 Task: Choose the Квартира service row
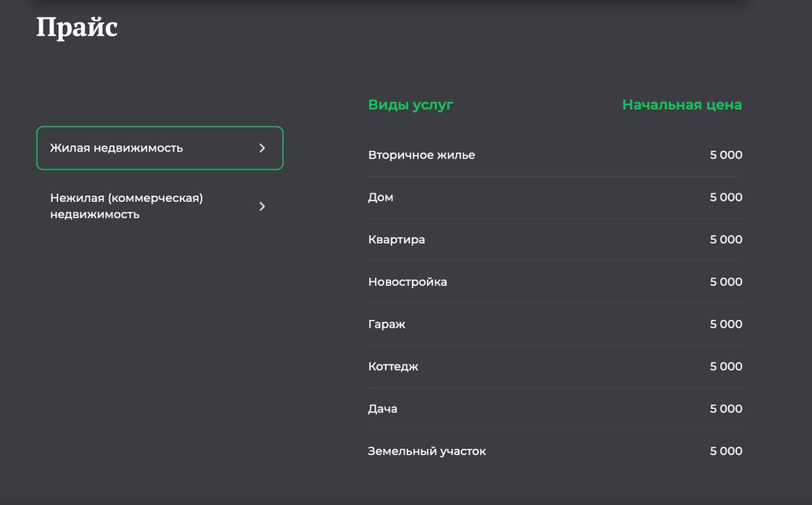click(397, 239)
